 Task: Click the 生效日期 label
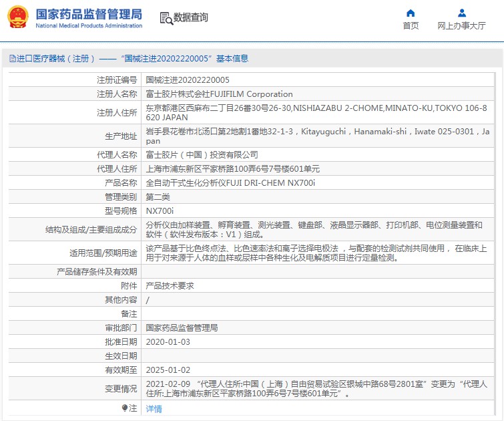(x=121, y=356)
